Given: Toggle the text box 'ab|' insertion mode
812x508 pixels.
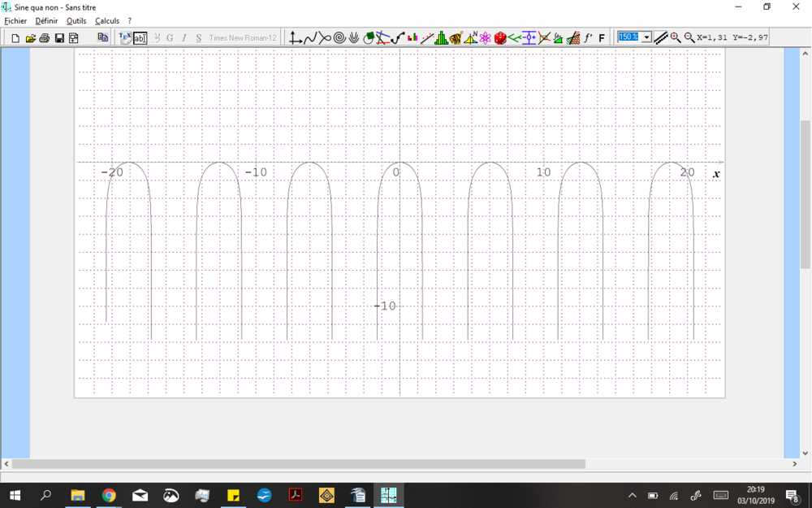Looking at the screenshot, I should pos(140,38).
